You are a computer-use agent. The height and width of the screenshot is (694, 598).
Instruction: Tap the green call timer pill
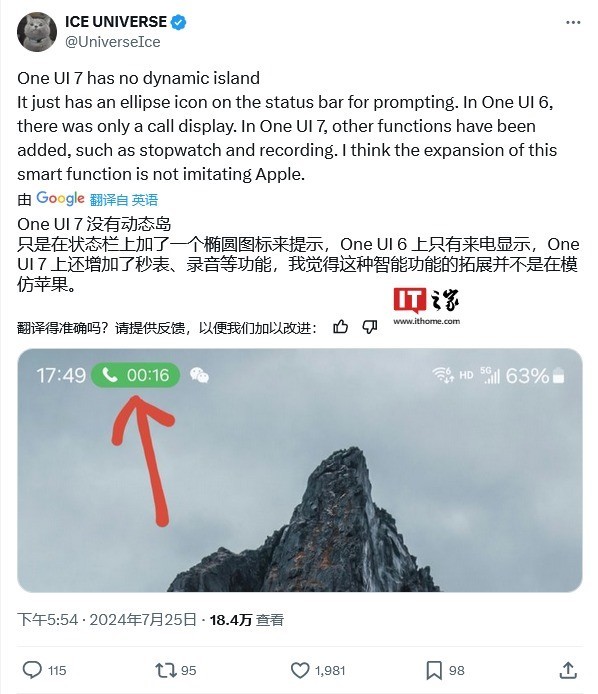(x=135, y=375)
